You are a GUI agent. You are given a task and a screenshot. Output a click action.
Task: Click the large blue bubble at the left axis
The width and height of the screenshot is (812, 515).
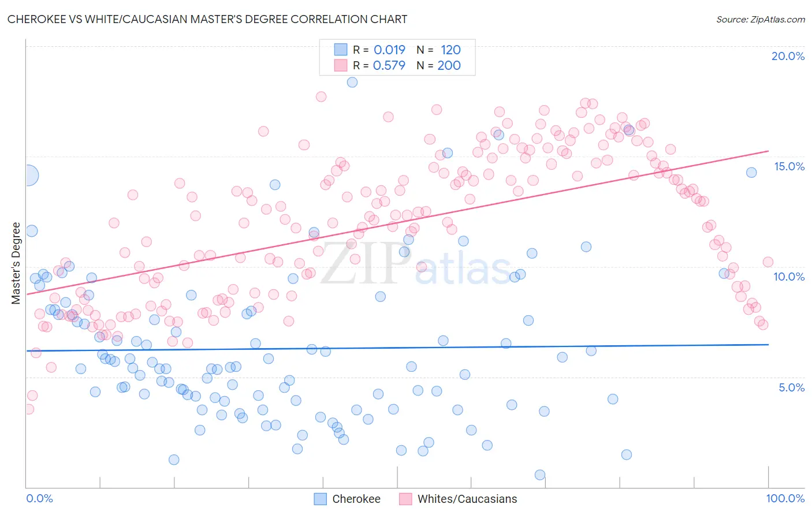tap(28, 174)
